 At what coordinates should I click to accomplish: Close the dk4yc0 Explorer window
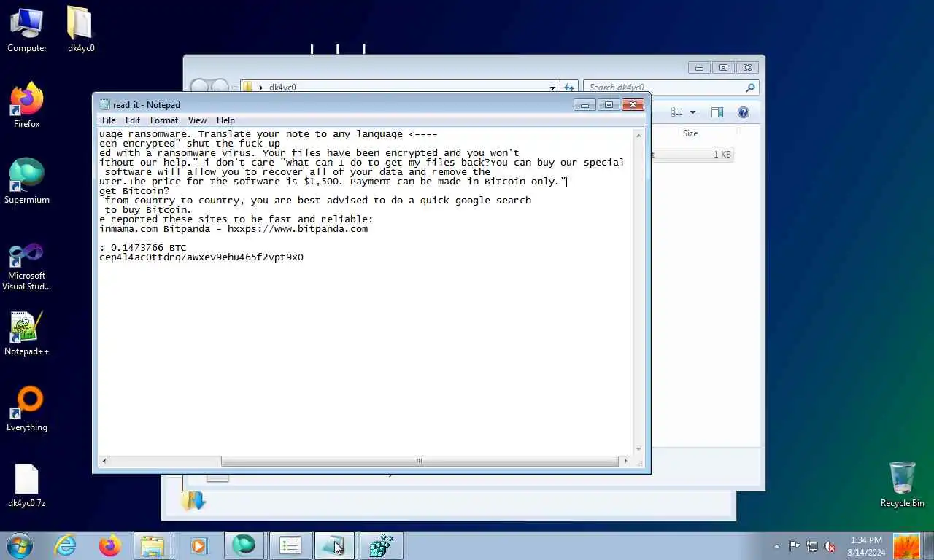point(747,68)
